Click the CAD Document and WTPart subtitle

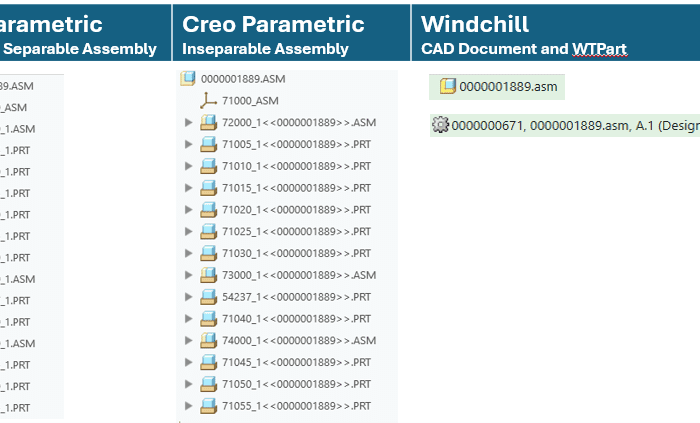click(x=524, y=49)
